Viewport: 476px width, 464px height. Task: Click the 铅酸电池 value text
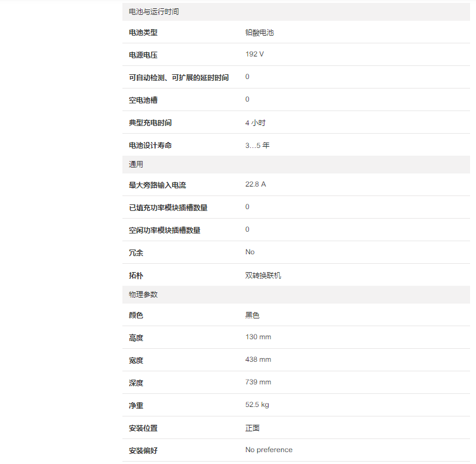[x=260, y=33]
